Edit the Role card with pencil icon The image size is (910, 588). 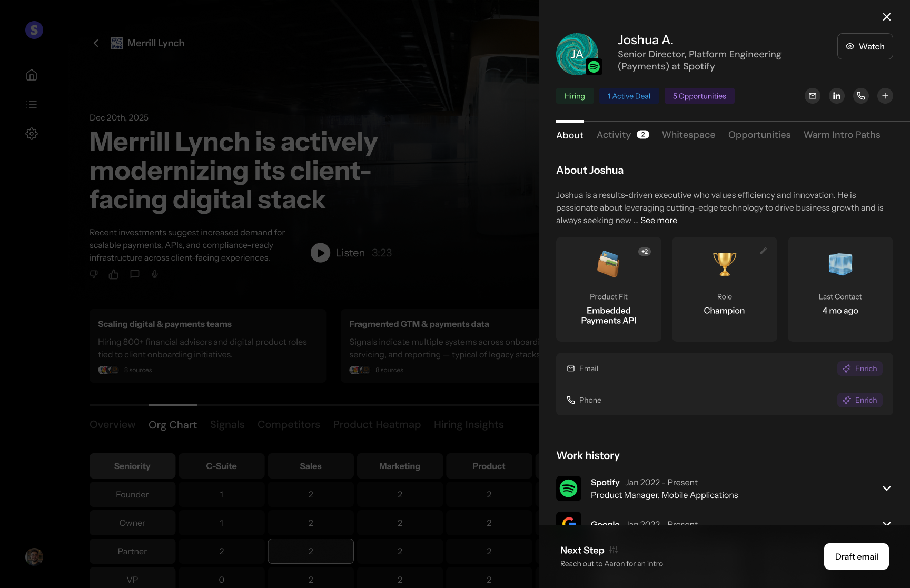[764, 251]
